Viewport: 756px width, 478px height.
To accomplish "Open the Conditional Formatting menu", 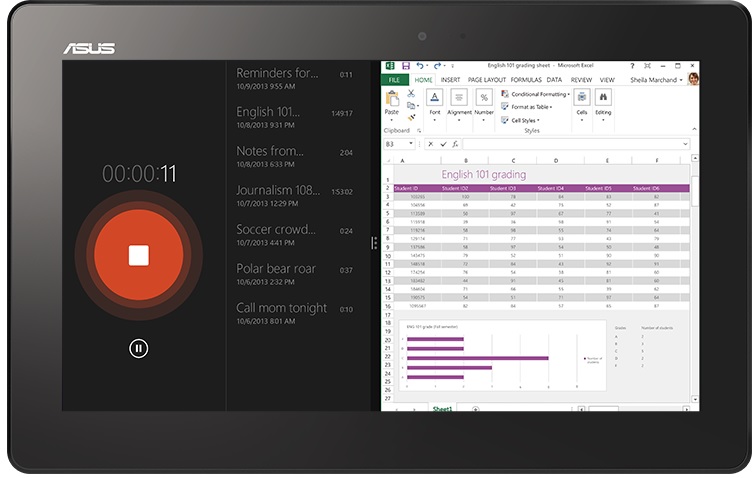I will 535,94.
